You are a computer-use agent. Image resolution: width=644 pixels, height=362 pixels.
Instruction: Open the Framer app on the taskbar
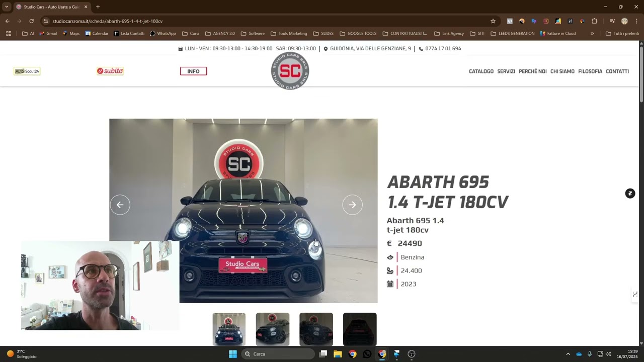396,354
